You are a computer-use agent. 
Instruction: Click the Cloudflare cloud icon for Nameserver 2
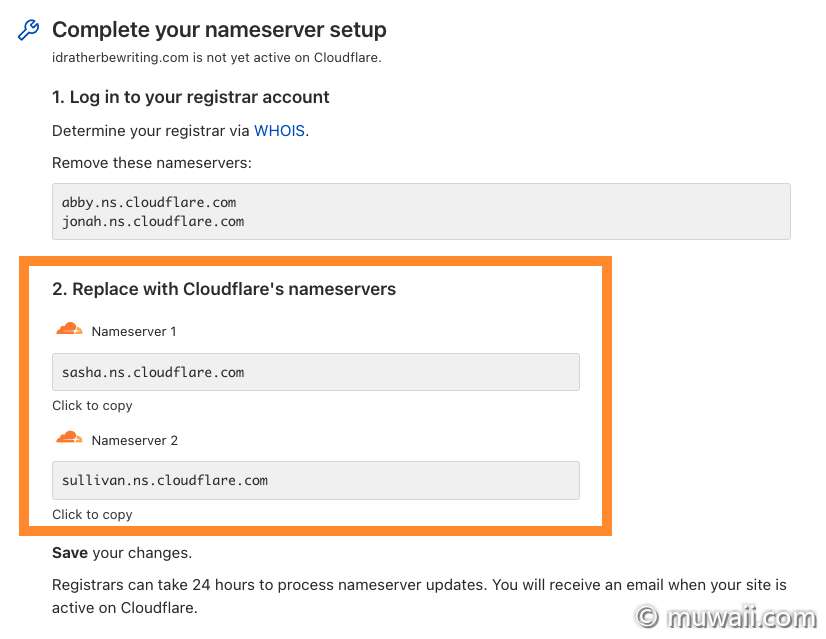coord(69,438)
